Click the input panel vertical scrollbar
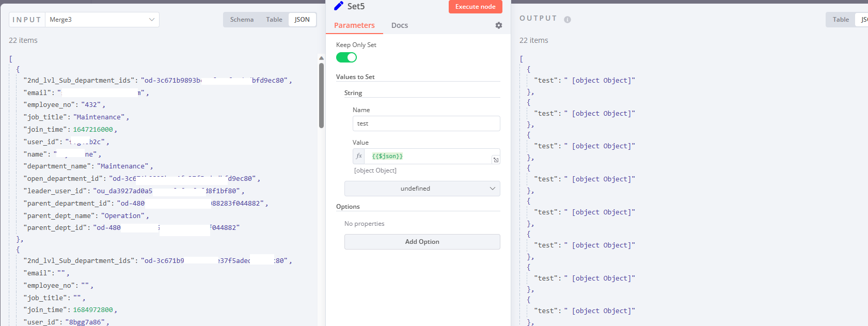868x326 pixels. [x=321, y=96]
